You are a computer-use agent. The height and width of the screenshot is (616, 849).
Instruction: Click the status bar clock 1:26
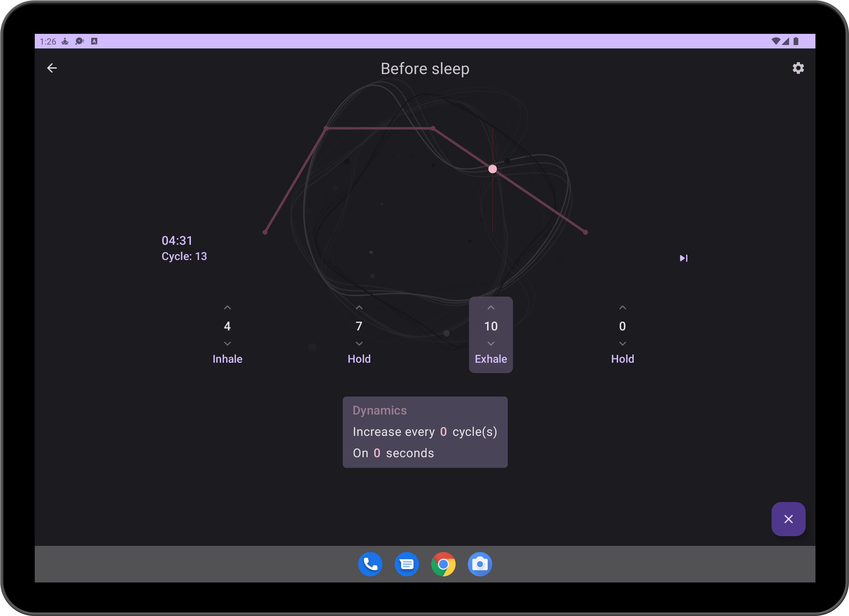click(48, 41)
